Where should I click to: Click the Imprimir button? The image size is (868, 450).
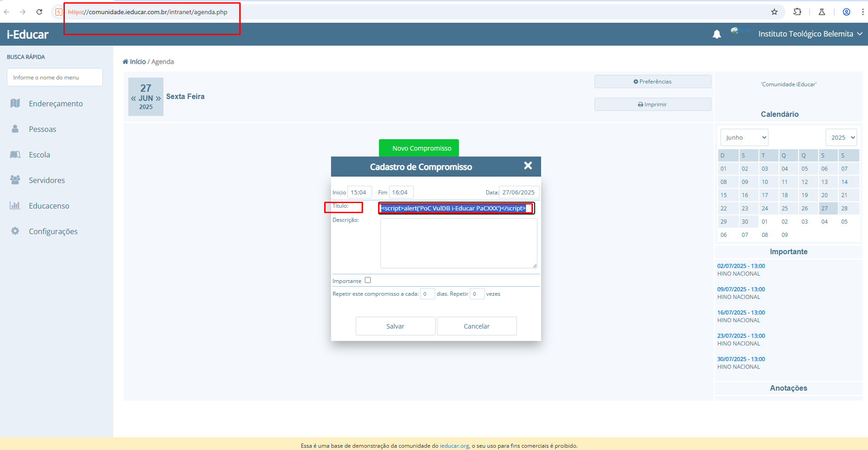(652, 105)
